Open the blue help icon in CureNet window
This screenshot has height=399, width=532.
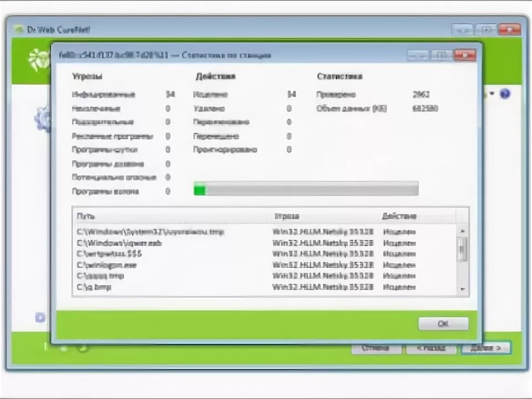[x=505, y=94]
